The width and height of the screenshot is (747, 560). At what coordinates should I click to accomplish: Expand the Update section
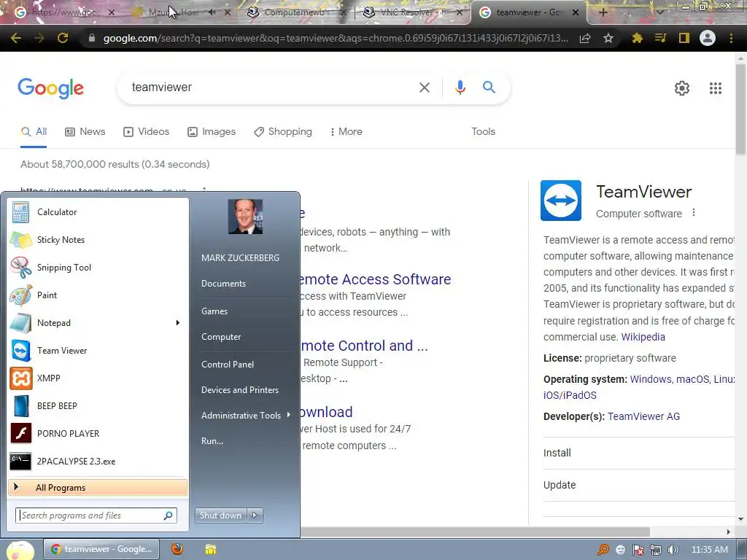[639, 485]
